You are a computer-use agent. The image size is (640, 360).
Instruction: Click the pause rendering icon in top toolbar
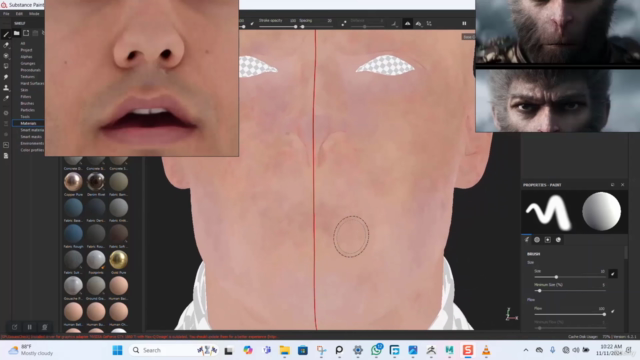pos(464,24)
